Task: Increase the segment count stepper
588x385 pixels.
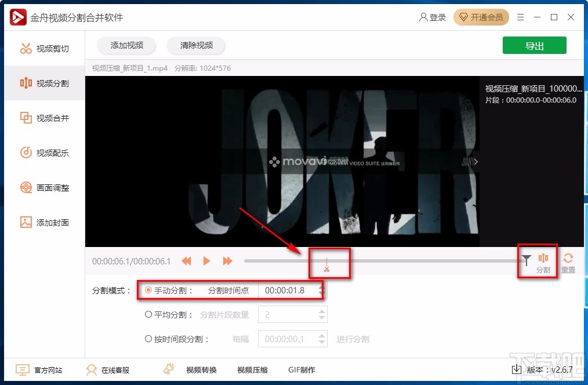Action: pyautogui.click(x=322, y=311)
